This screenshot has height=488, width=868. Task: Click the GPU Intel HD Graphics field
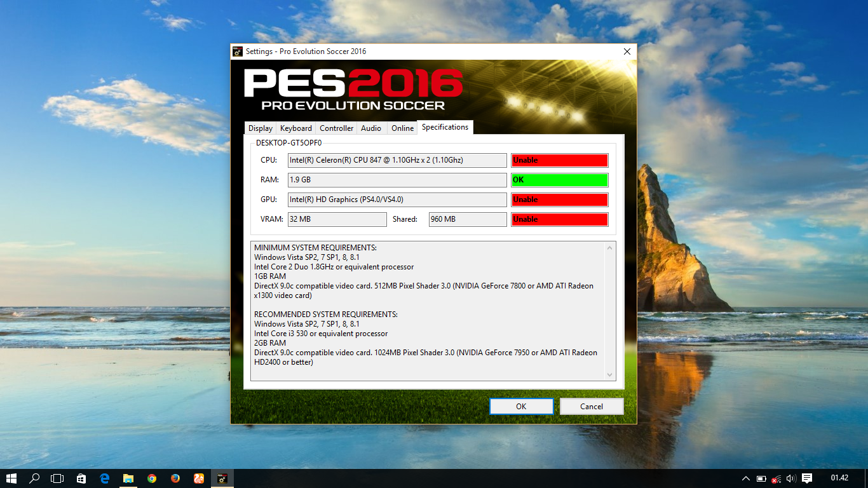click(397, 200)
